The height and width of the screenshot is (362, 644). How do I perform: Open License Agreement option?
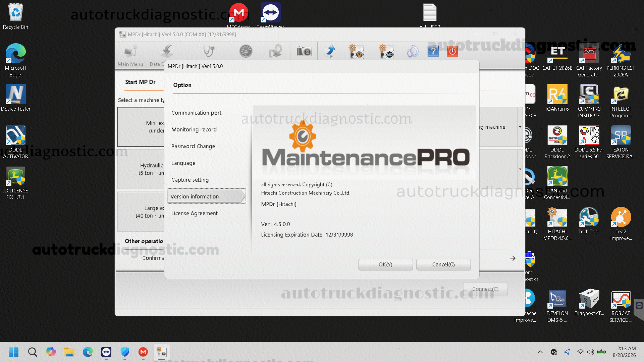click(194, 213)
